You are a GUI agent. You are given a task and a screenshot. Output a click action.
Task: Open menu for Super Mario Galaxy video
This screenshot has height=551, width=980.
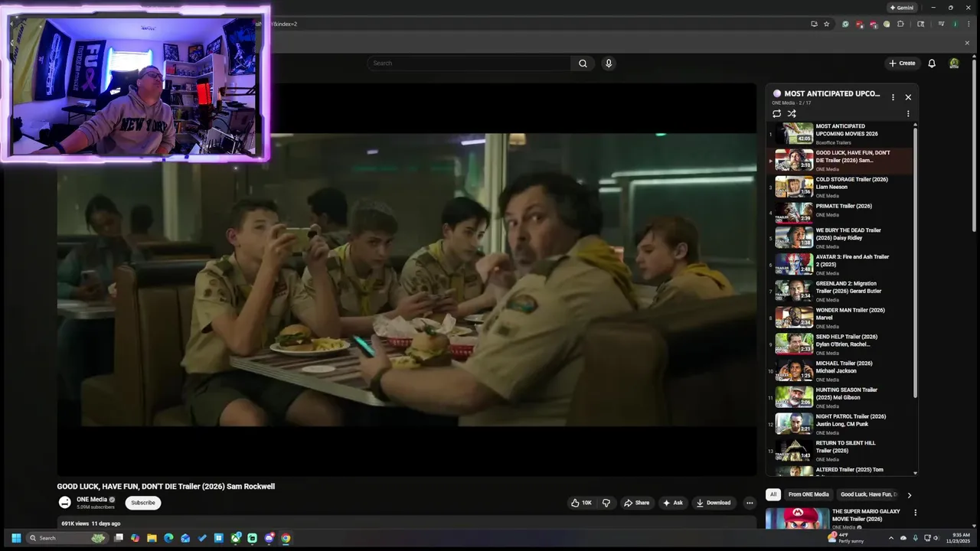coord(915,513)
